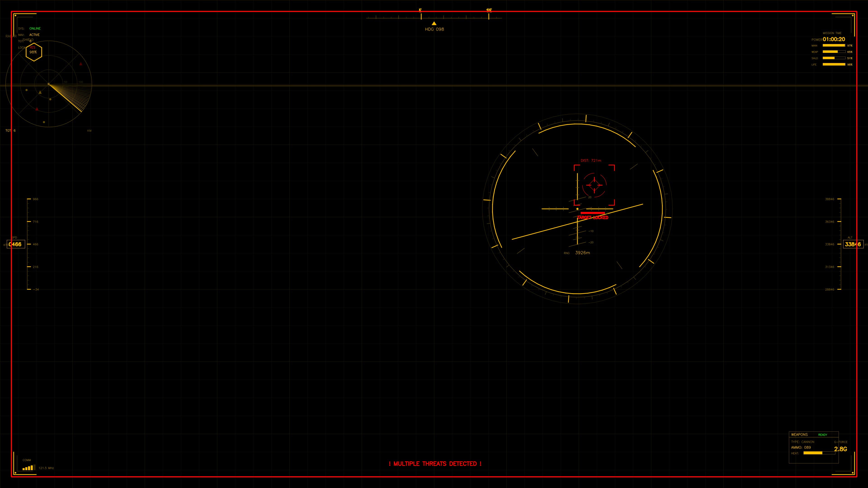The height and width of the screenshot is (488, 868).
Task: Toggle the SYS ONLINE status
Action: [x=35, y=28]
